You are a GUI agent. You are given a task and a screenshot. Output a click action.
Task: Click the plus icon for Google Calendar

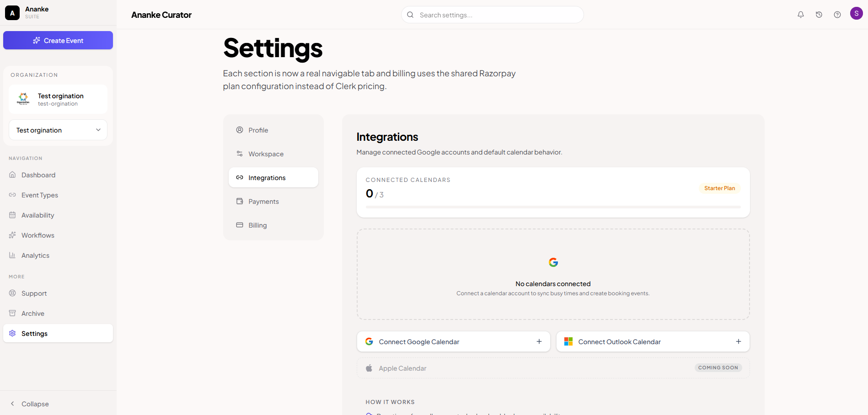[x=539, y=341]
